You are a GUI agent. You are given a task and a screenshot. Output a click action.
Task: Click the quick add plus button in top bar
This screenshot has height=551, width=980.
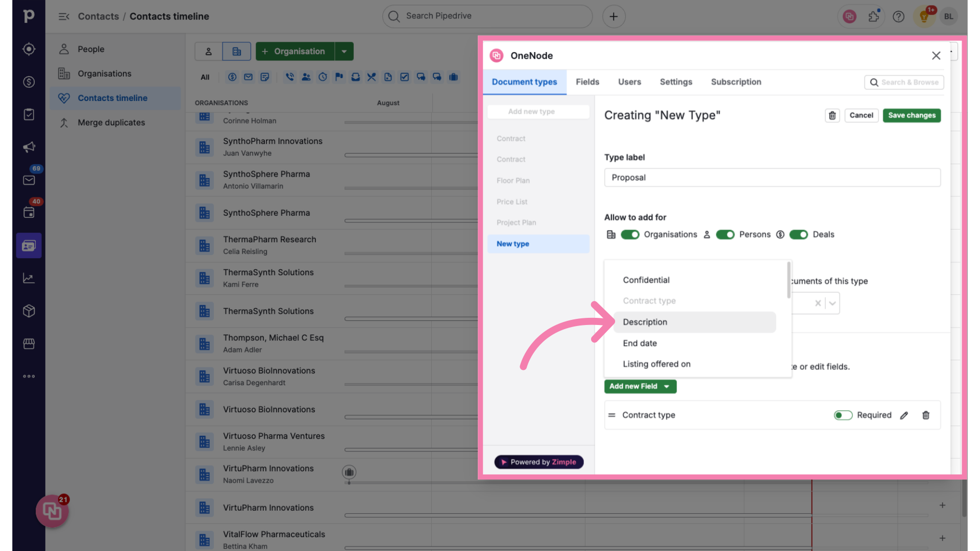click(614, 16)
